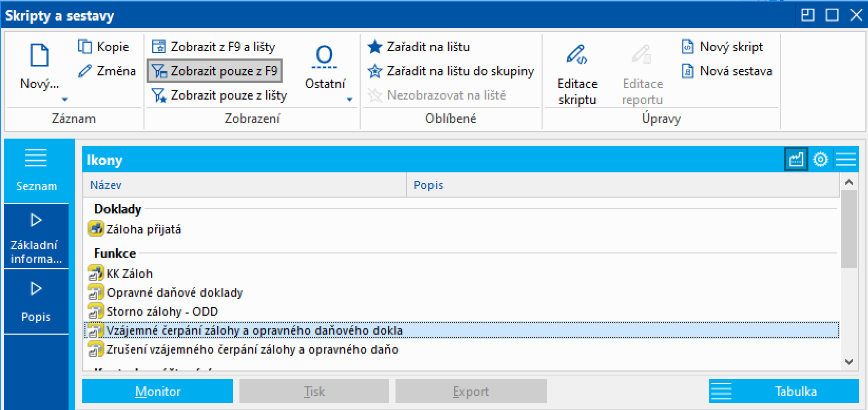
Task: Select Zobrazit pouze z lišty filter
Action: click(219, 95)
